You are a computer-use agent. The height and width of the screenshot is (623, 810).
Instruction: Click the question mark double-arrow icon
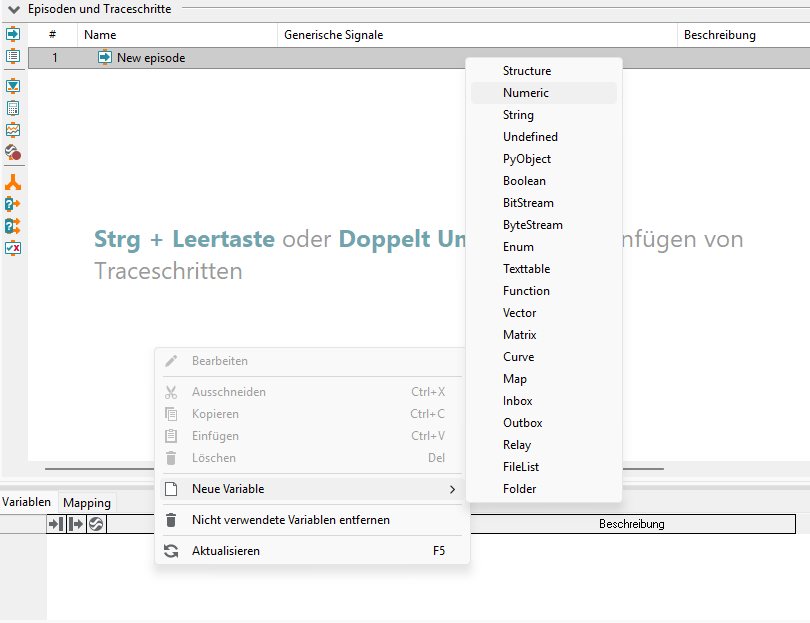tap(13, 226)
